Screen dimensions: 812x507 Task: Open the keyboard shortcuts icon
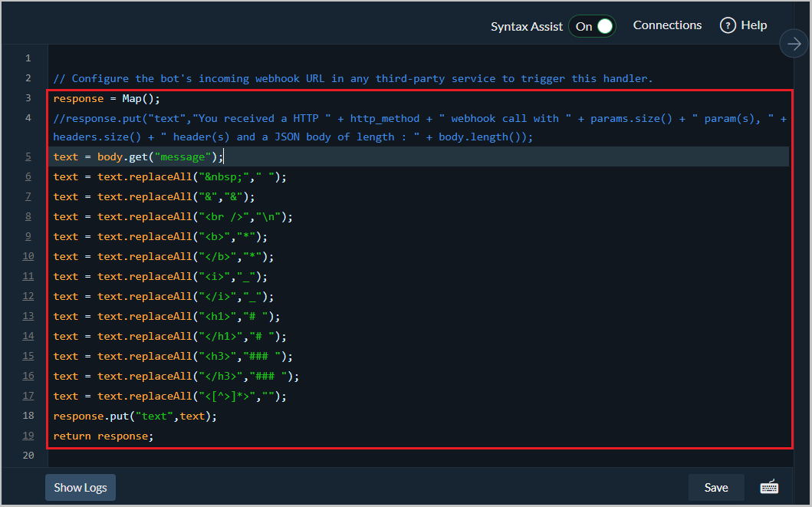(769, 487)
